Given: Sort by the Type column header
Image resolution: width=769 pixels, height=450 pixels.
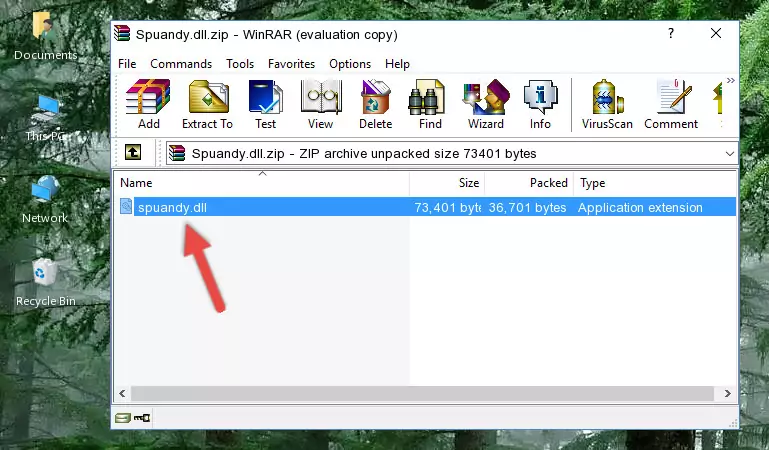Looking at the screenshot, I should tap(655, 183).
